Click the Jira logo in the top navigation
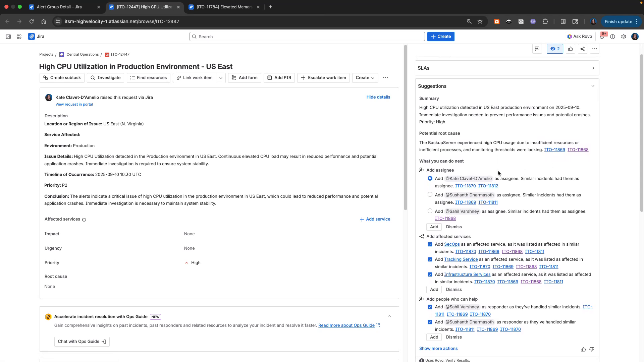 [31, 37]
